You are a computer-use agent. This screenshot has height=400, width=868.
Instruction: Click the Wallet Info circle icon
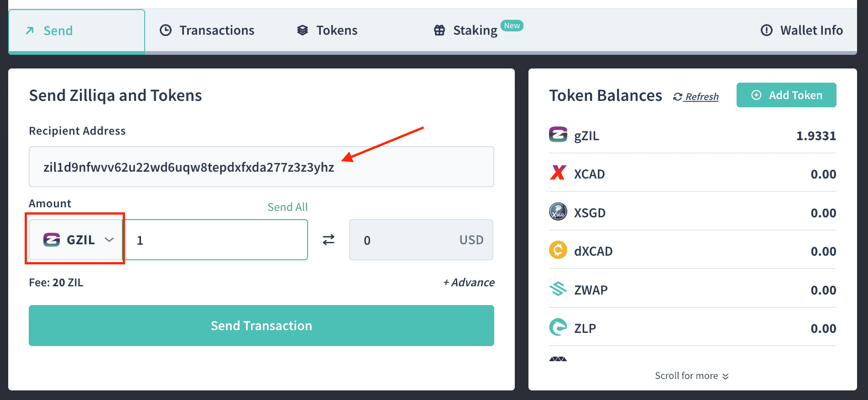[x=767, y=30]
